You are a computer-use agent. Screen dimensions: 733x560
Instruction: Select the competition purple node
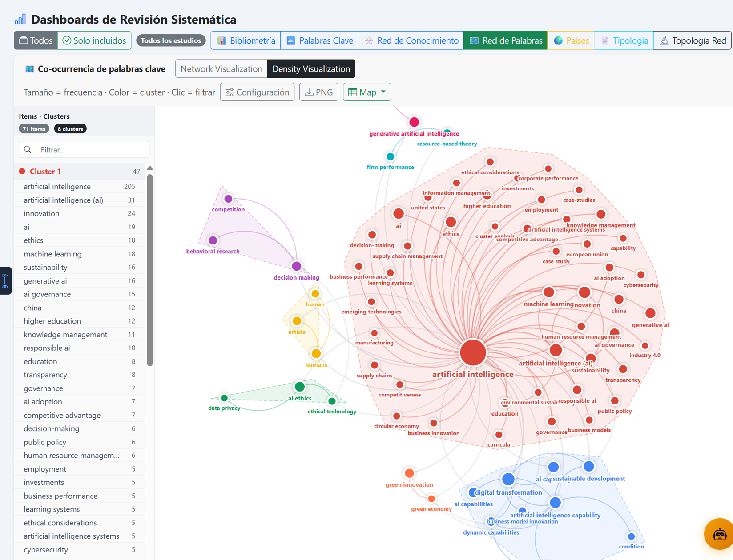click(x=228, y=199)
